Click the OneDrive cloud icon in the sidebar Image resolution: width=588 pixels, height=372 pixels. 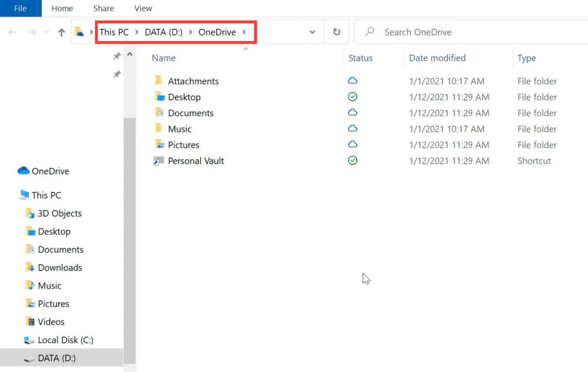[x=24, y=171]
